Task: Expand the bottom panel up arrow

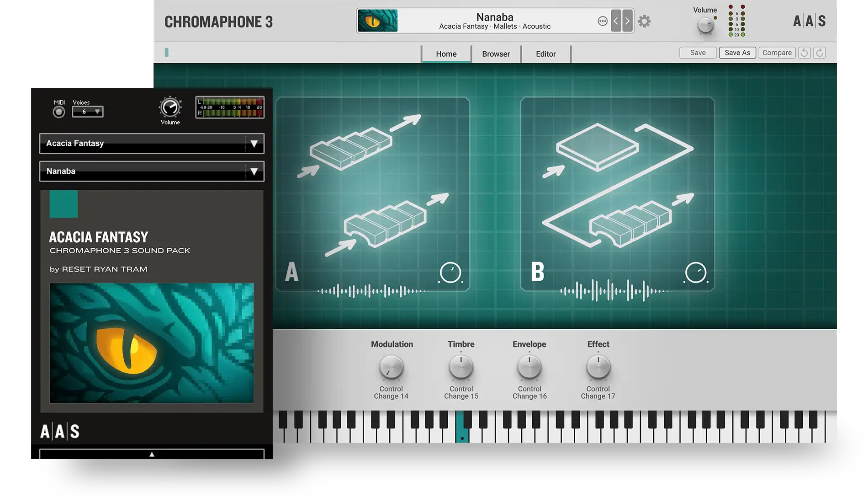Action: point(152,454)
